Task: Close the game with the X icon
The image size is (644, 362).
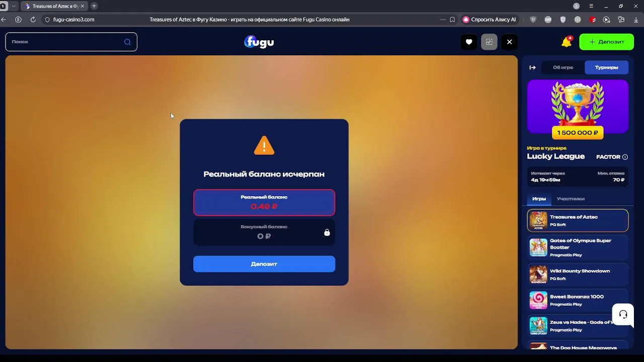Action: (x=509, y=42)
